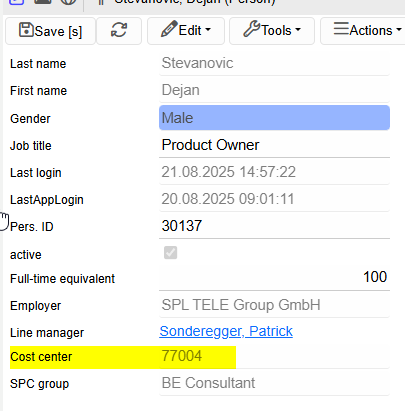Open the Edit dropdown menu
Viewport: 405px width, 411px height.
point(186,31)
